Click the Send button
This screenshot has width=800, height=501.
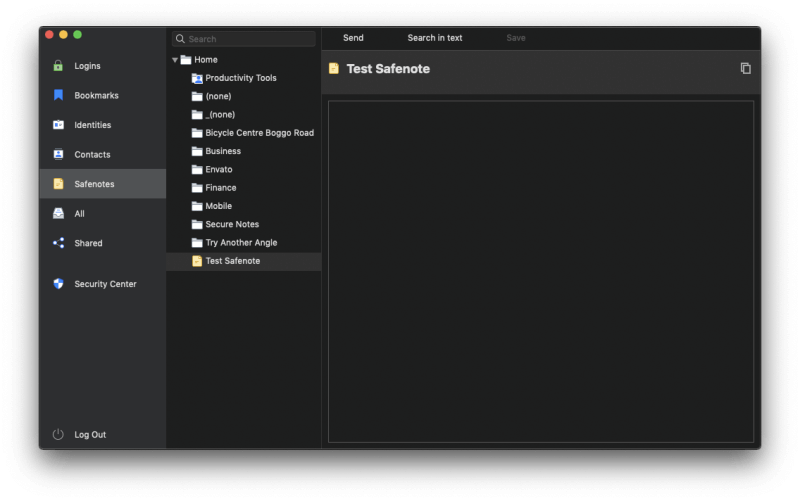click(x=353, y=38)
